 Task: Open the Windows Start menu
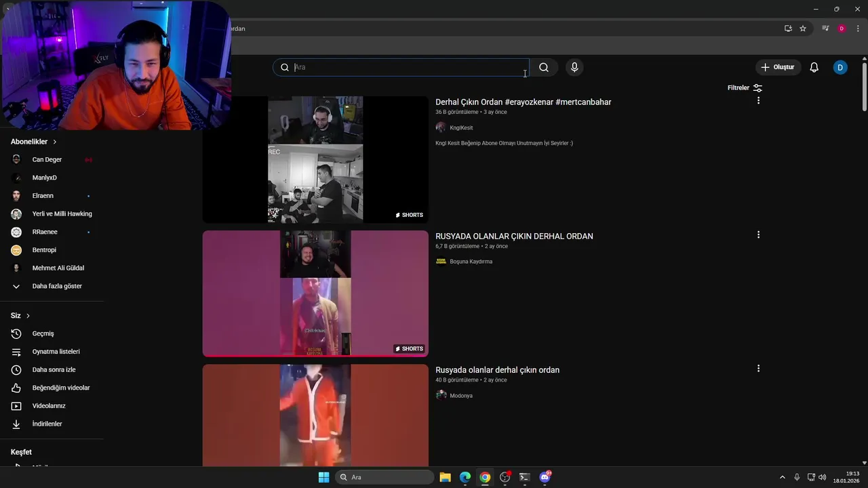(323, 477)
